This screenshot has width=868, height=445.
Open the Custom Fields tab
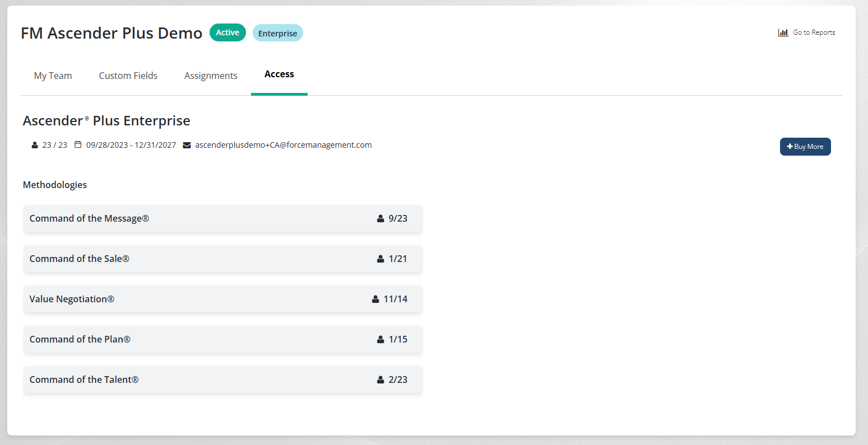pos(128,76)
